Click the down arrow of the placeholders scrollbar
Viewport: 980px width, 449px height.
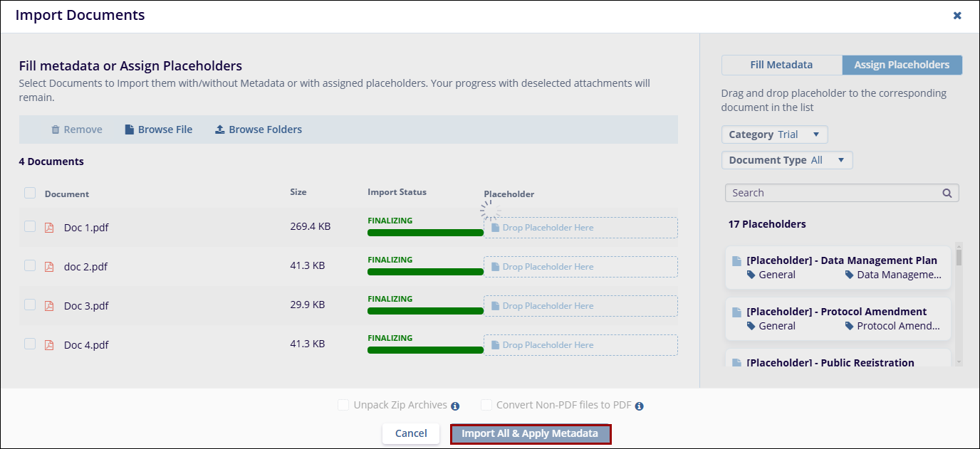click(959, 362)
